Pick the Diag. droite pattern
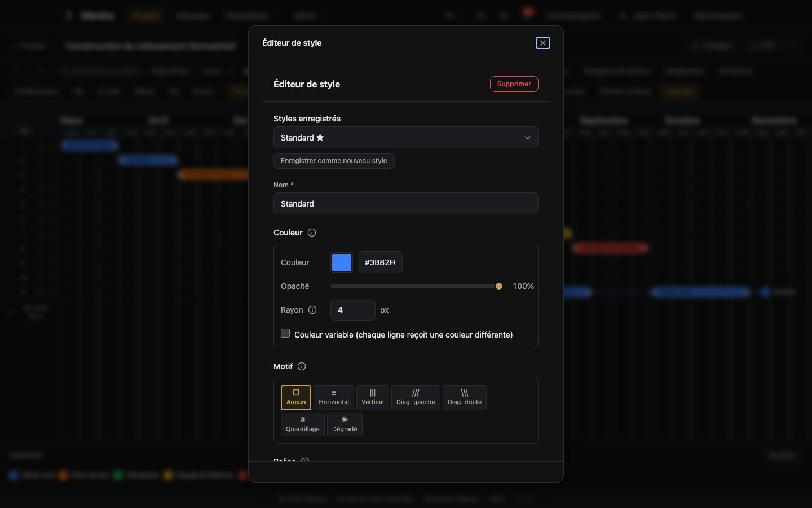The image size is (812, 508). pos(465,397)
